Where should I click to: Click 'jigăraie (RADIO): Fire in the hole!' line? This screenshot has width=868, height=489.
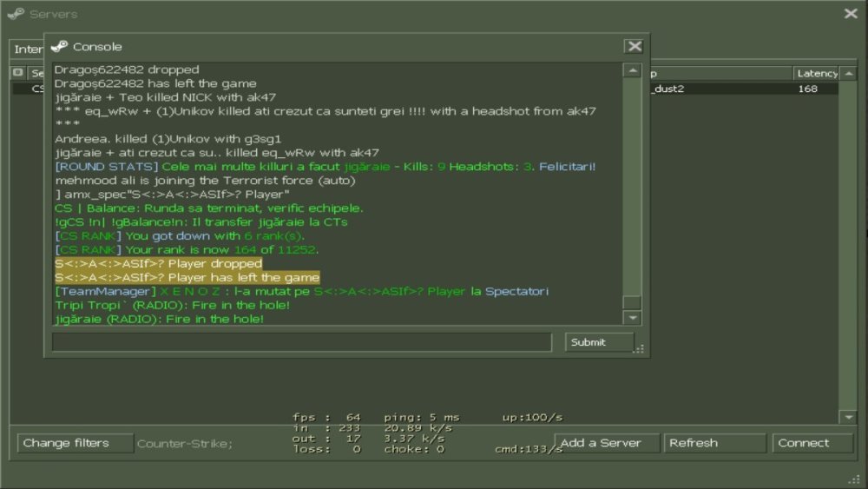pos(160,319)
